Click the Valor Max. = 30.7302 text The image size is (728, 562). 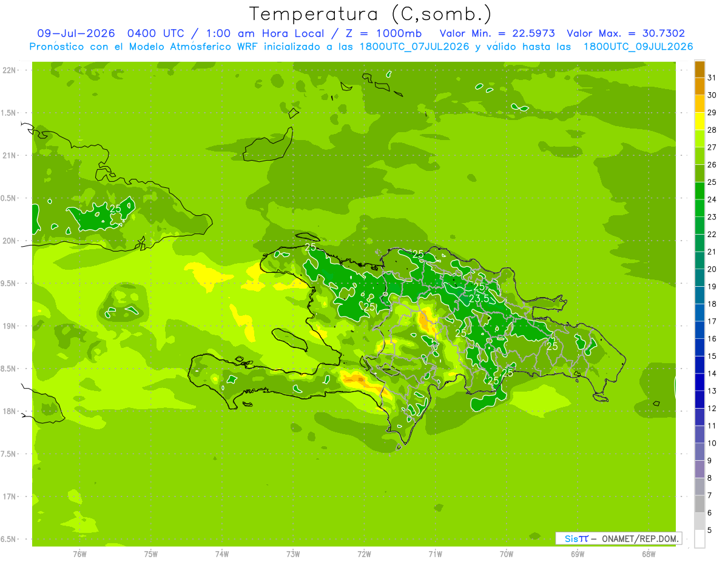(x=625, y=33)
